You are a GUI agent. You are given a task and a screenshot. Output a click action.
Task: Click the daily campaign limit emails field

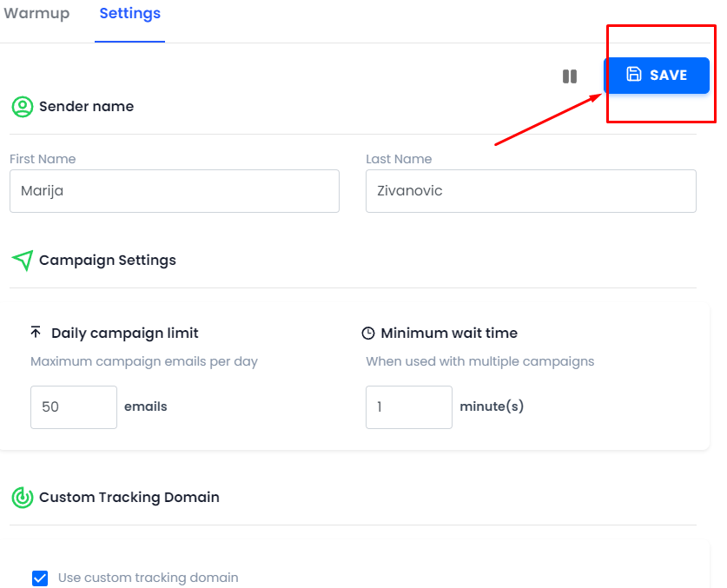[x=74, y=407]
